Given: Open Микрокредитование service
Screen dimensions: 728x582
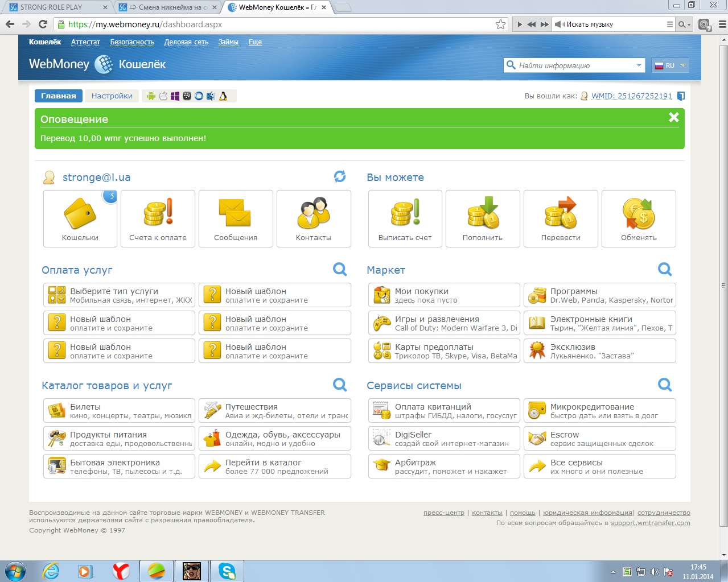Looking at the screenshot, I should [600, 411].
